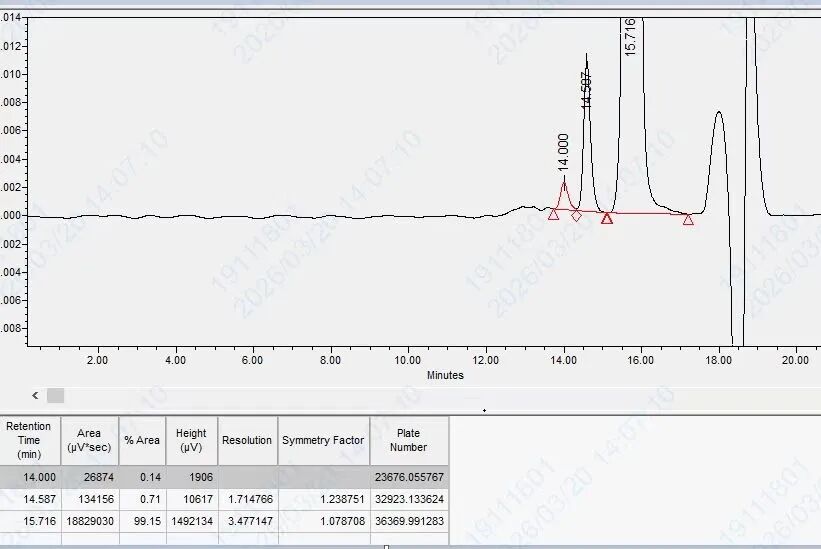
Task: Click the Plate Number column header
Action: pos(409,440)
